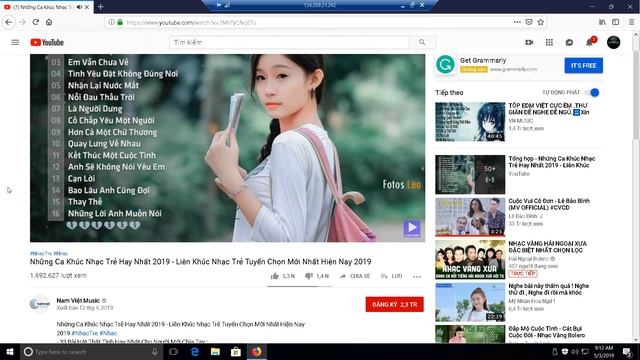Open the Nam Việt Music channel link
Screen dimensions: 640x360
click(78, 300)
